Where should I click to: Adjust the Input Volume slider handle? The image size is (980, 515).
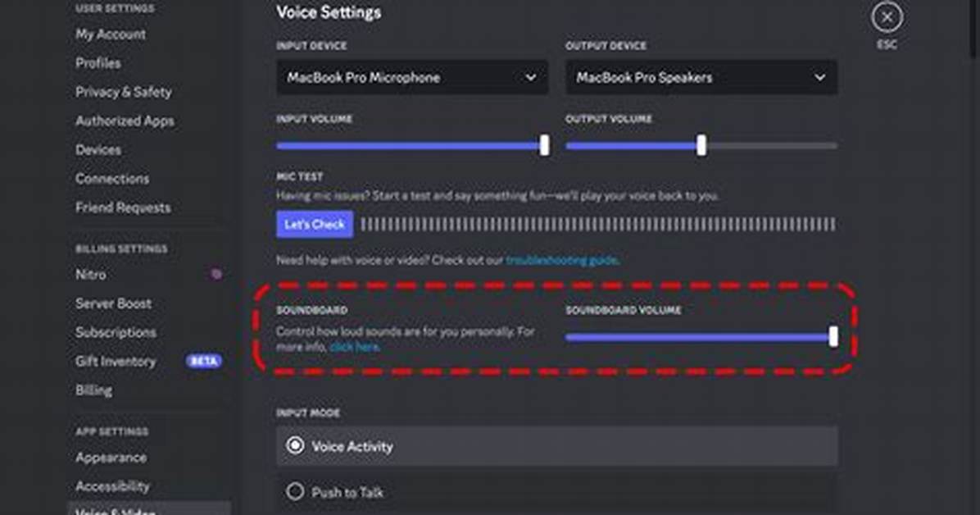(x=544, y=145)
